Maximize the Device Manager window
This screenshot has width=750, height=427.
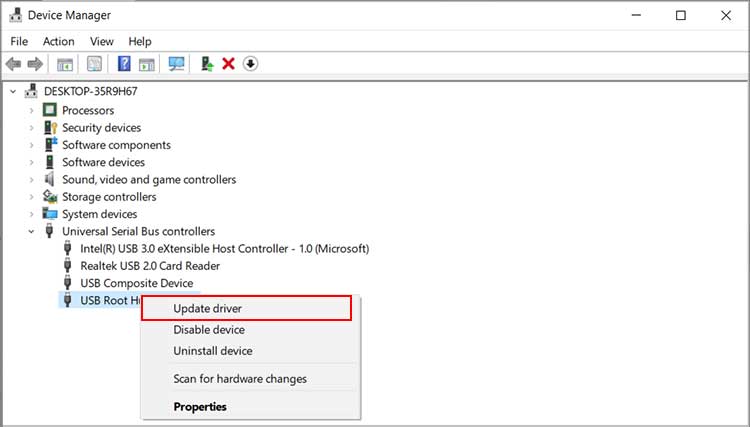pyautogui.click(x=681, y=15)
